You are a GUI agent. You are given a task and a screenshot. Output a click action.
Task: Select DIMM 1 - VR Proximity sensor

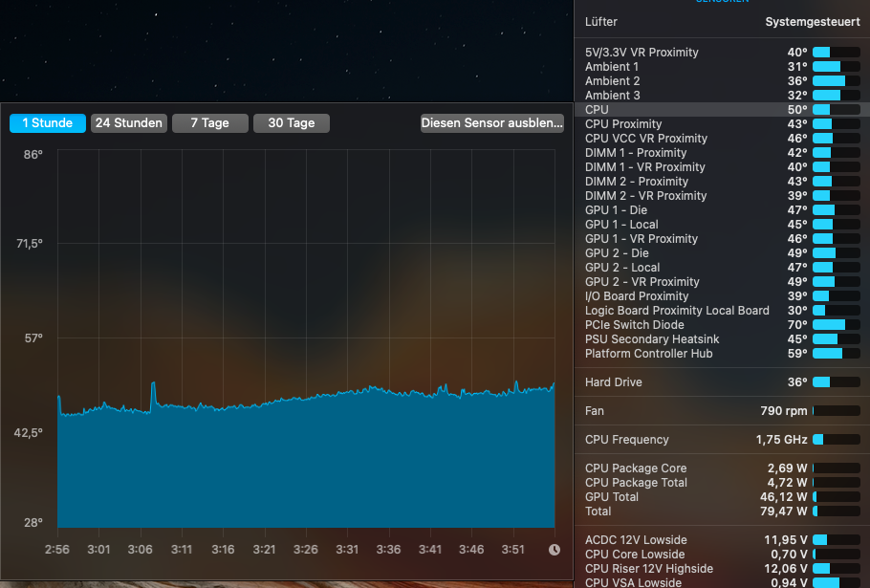coord(723,167)
